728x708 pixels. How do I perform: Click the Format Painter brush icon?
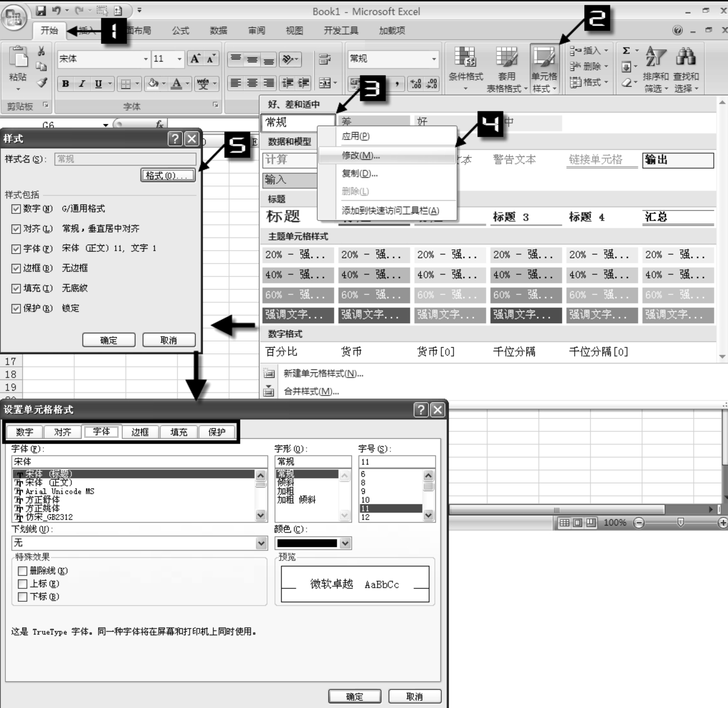pyautogui.click(x=42, y=82)
